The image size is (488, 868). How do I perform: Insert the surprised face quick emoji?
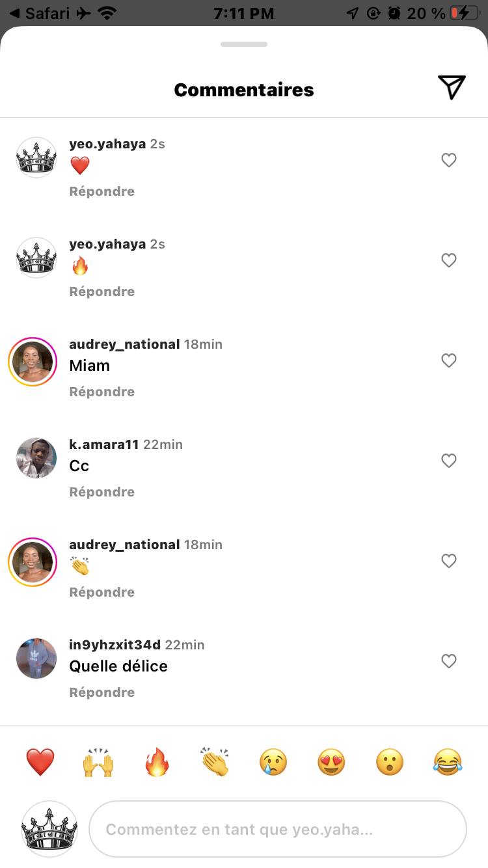390,761
